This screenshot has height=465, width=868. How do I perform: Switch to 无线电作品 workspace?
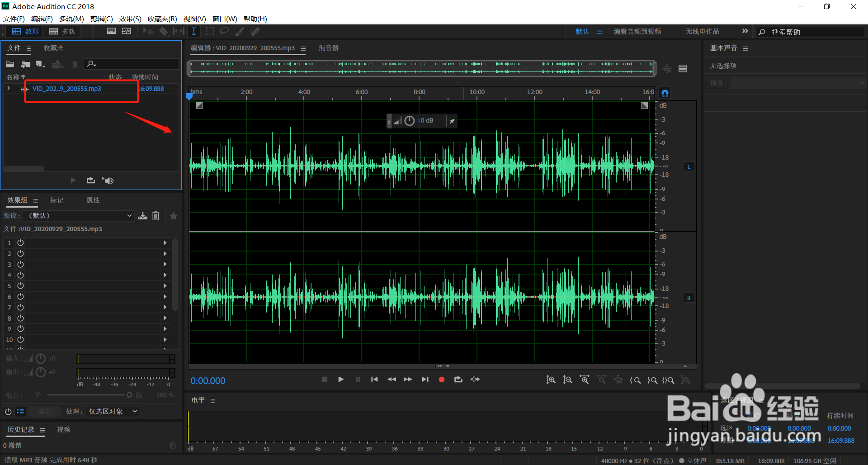coord(702,32)
